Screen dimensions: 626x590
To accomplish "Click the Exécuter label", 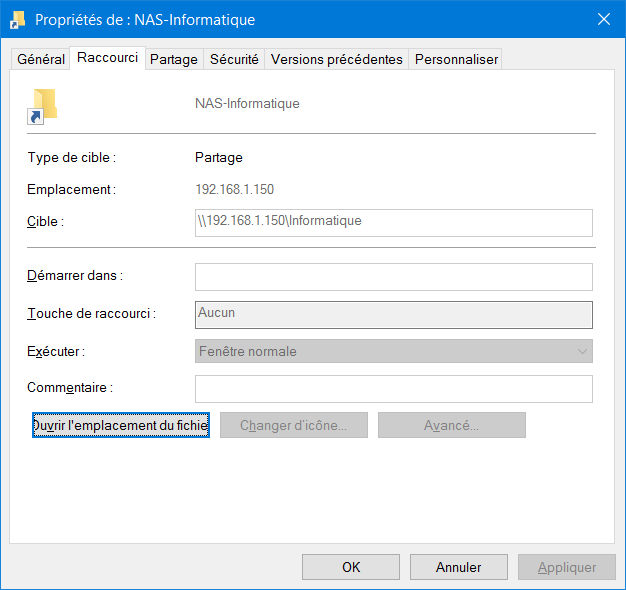I will (x=55, y=351).
